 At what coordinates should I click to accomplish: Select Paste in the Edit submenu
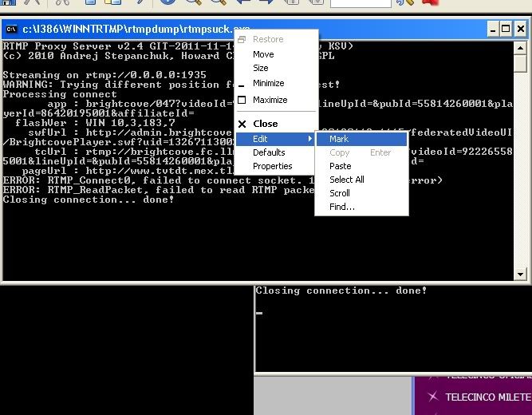click(x=341, y=166)
